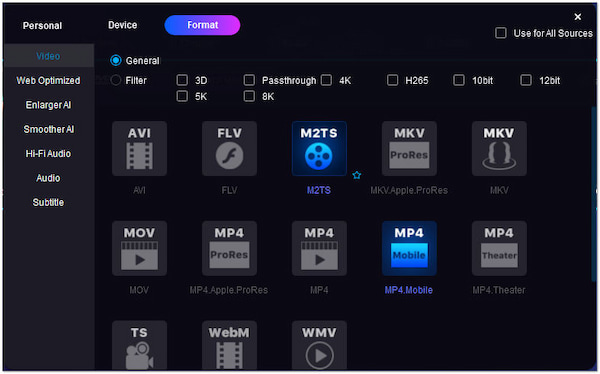Click the AVI label under the icon
The height and width of the screenshot is (374, 600).
(139, 190)
